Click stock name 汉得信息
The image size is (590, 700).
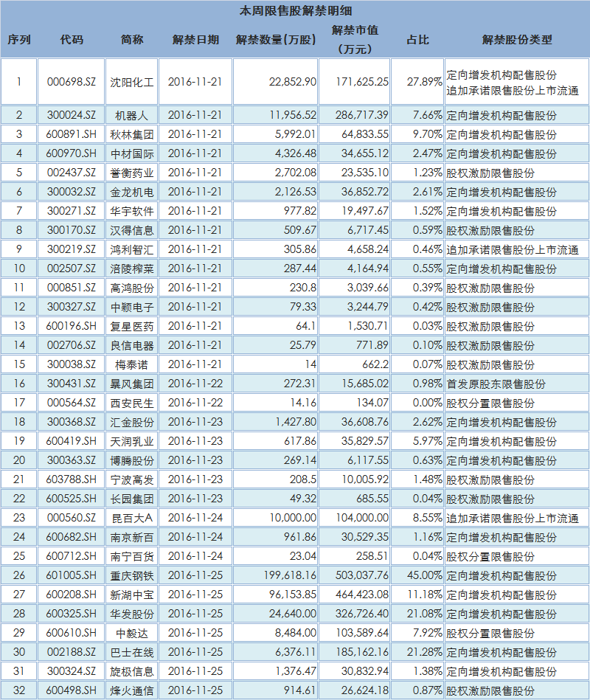click(x=132, y=230)
